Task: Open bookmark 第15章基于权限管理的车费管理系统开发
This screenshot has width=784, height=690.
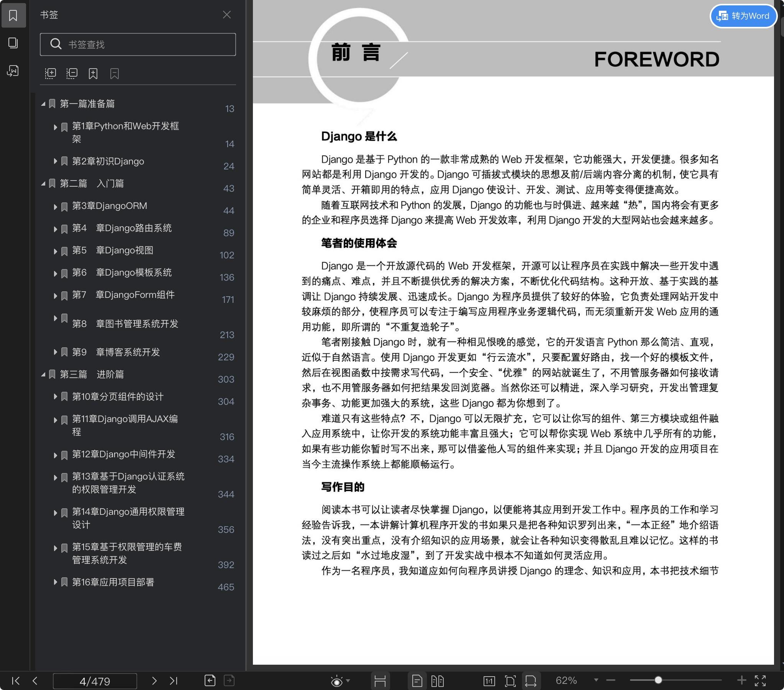Action: pyautogui.click(x=127, y=554)
